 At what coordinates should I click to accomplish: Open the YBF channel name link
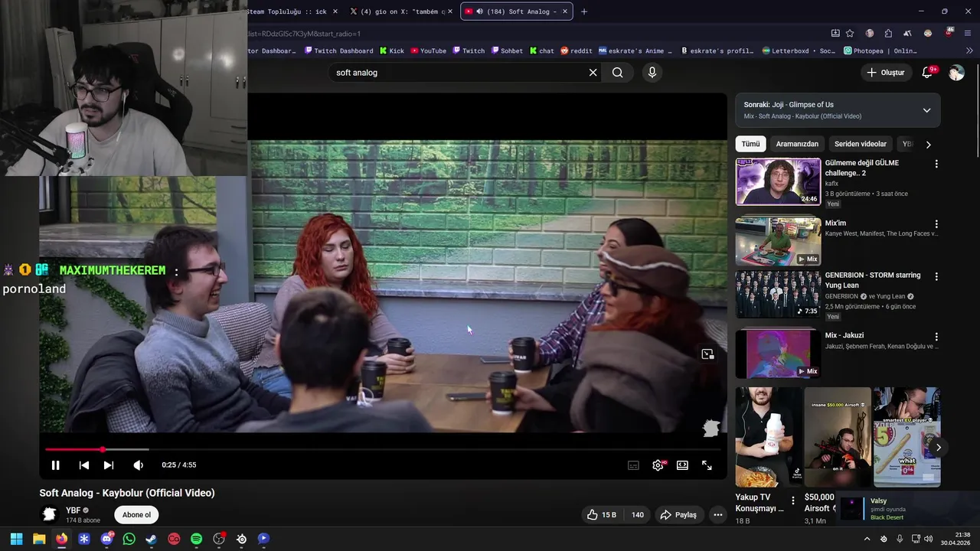coord(73,510)
